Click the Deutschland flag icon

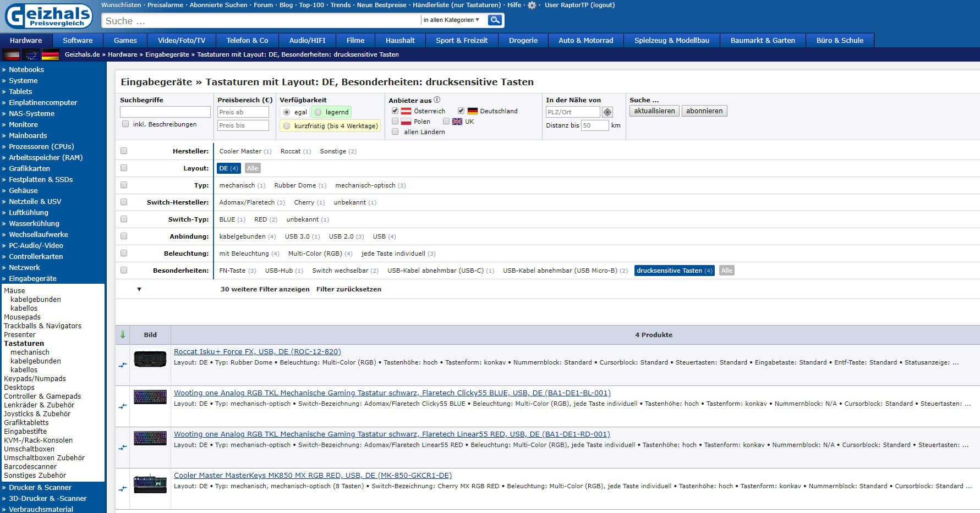pos(473,111)
